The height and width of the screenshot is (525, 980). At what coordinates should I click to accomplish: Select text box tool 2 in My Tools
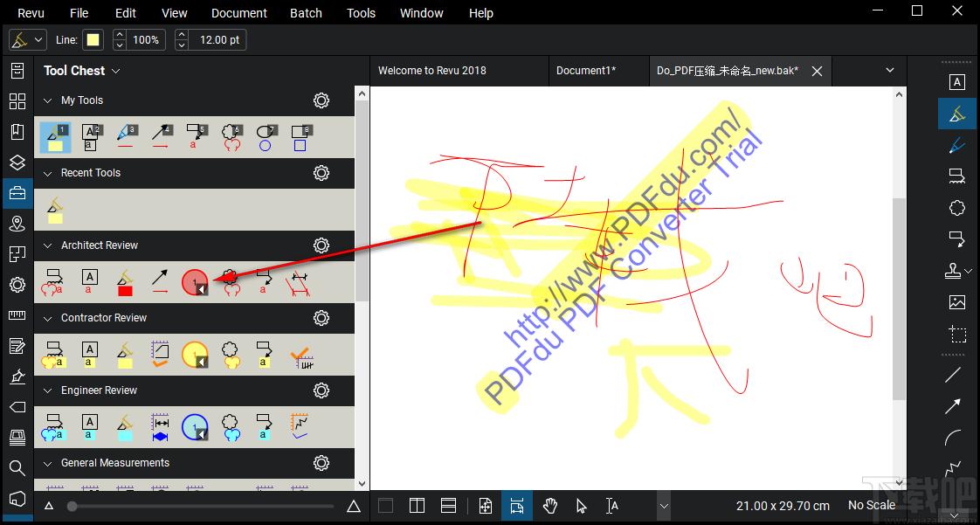tap(91, 137)
